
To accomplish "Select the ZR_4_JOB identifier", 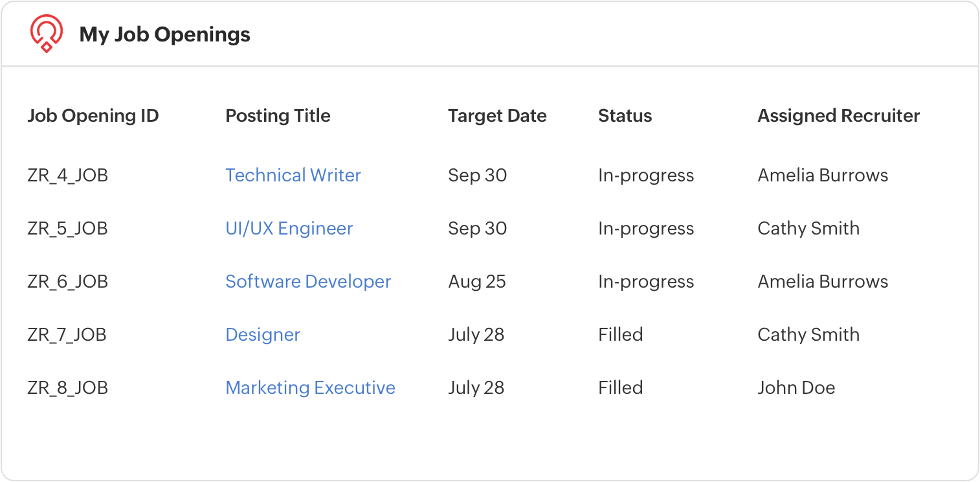I will pyautogui.click(x=69, y=175).
